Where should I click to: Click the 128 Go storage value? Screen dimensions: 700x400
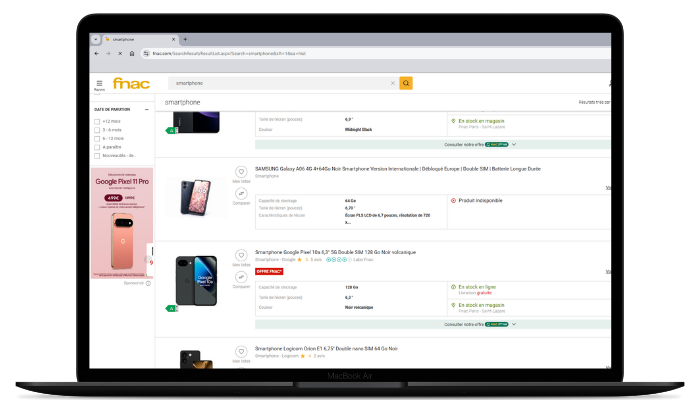click(x=351, y=288)
